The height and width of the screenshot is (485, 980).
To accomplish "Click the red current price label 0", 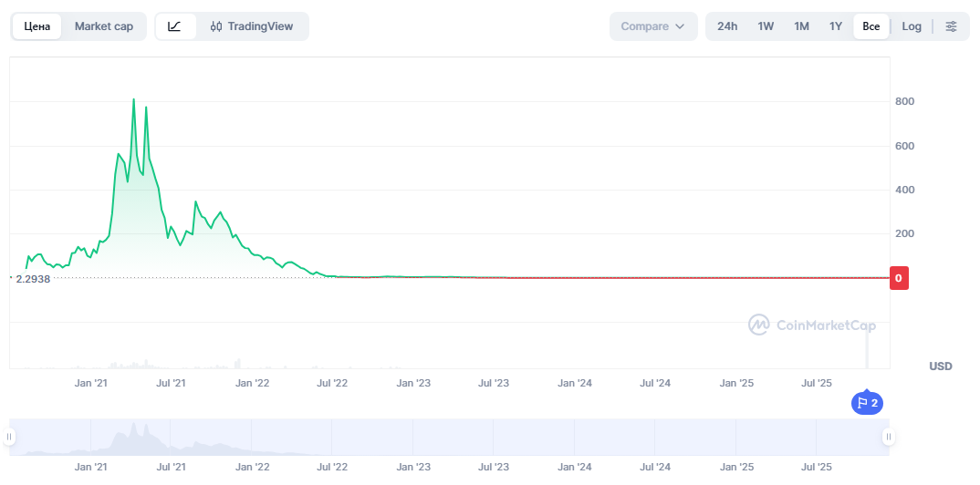I will point(899,278).
